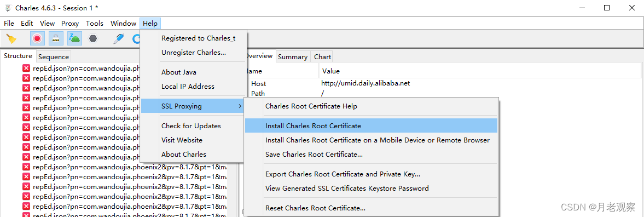Click the Charles app icon in title bar
Screen dimensions: 644x217
click(8, 8)
